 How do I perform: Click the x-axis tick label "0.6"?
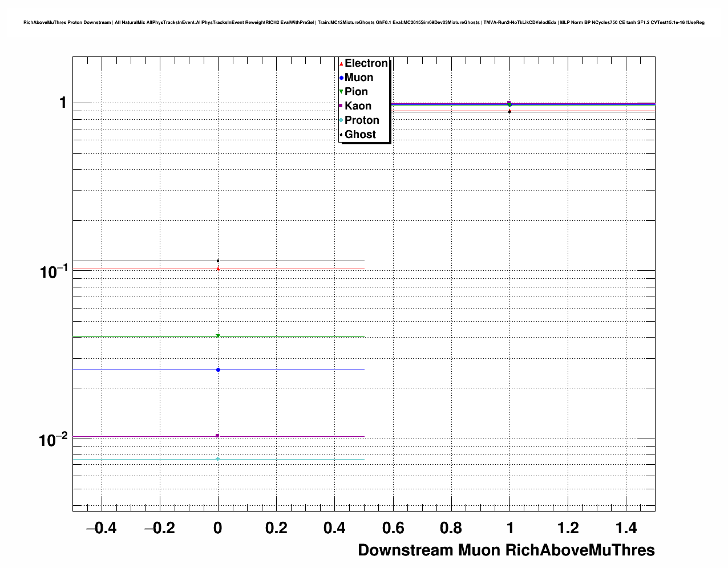(393, 529)
